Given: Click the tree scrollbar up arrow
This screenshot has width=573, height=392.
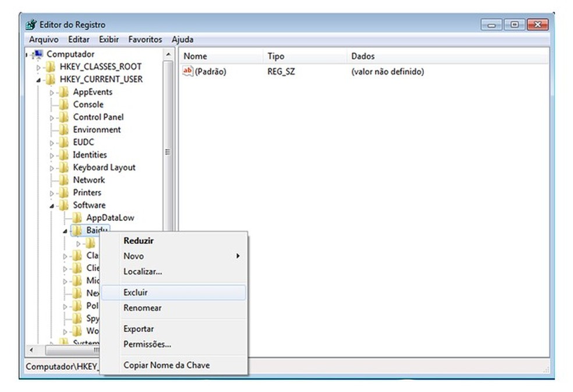Looking at the screenshot, I should coord(168,55).
